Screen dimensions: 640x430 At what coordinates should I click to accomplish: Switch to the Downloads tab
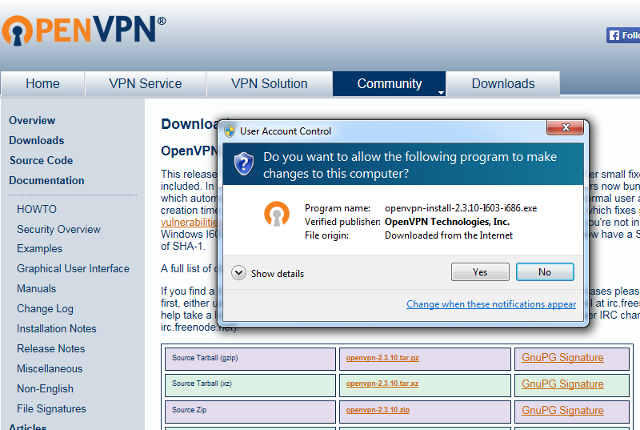click(503, 84)
